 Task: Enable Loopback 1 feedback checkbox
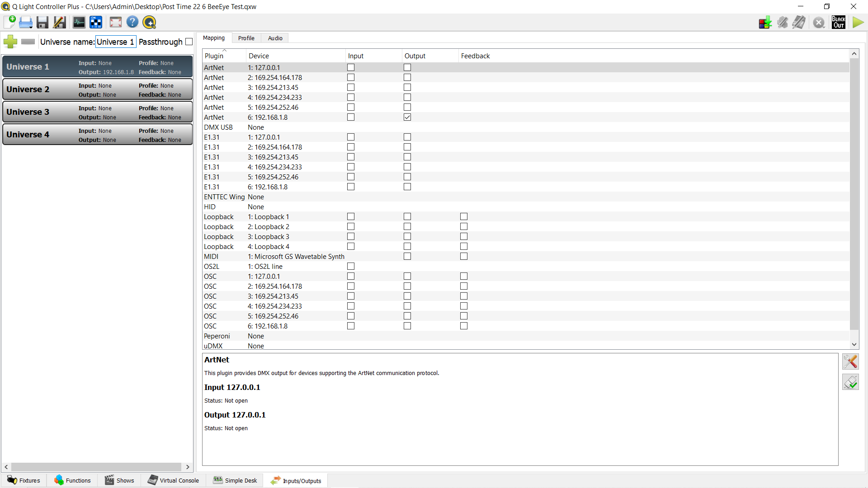[464, 216]
